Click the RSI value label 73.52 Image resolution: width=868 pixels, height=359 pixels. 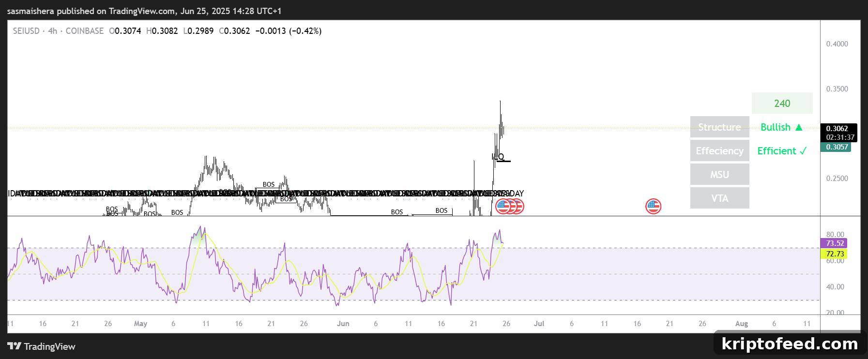pyautogui.click(x=834, y=243)
